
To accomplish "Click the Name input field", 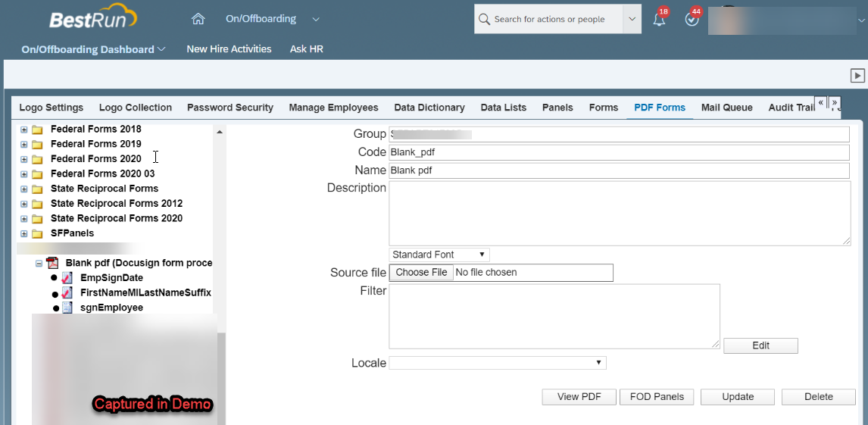I will click(620, 170).
